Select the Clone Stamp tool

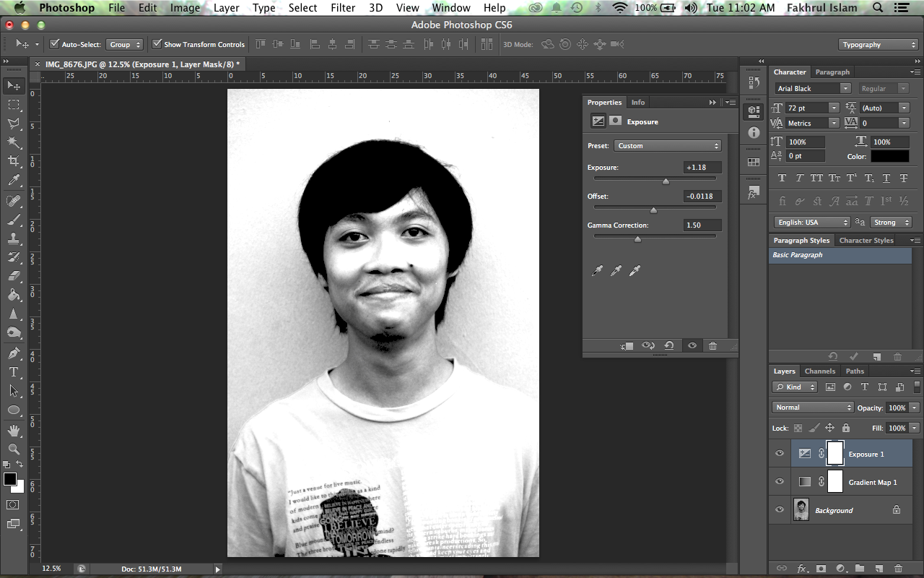point(14,238)
